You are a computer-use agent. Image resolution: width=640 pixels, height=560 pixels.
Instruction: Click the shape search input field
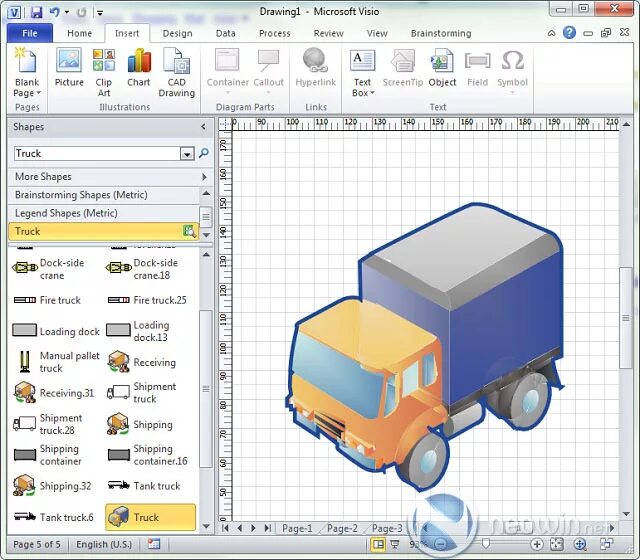click(x=97, y=153)
